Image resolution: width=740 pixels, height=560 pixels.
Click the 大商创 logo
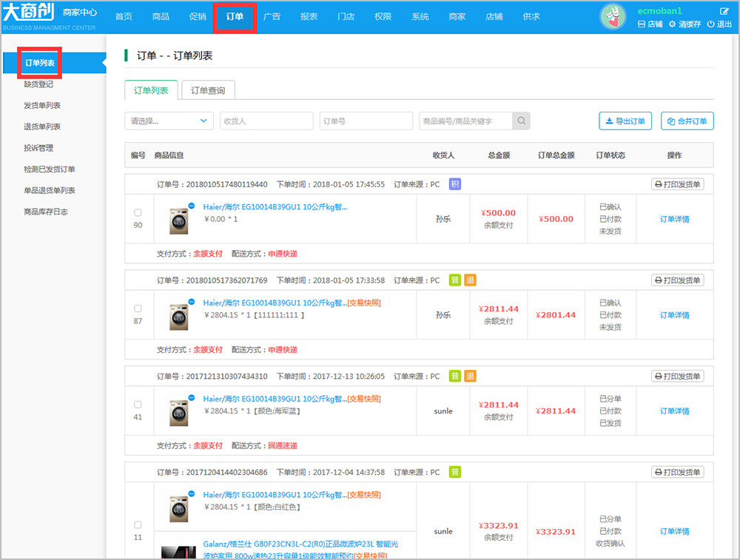(x=28, y=13)
